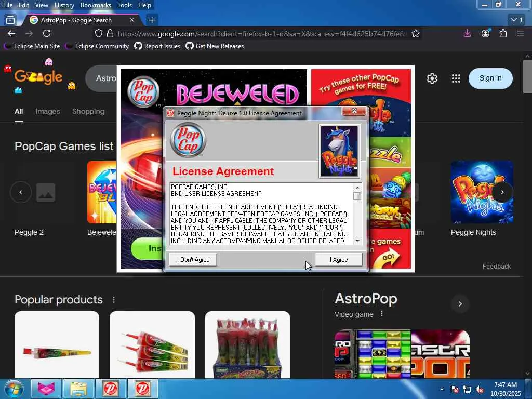Open Get New Releases bookmark
Screen dimensions: 532x399
coord(215,46)
